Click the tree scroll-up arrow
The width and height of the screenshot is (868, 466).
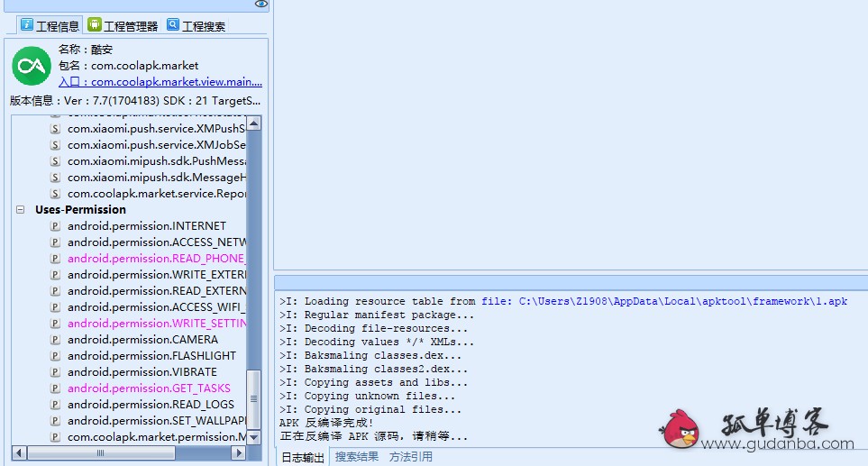(253, 123)
